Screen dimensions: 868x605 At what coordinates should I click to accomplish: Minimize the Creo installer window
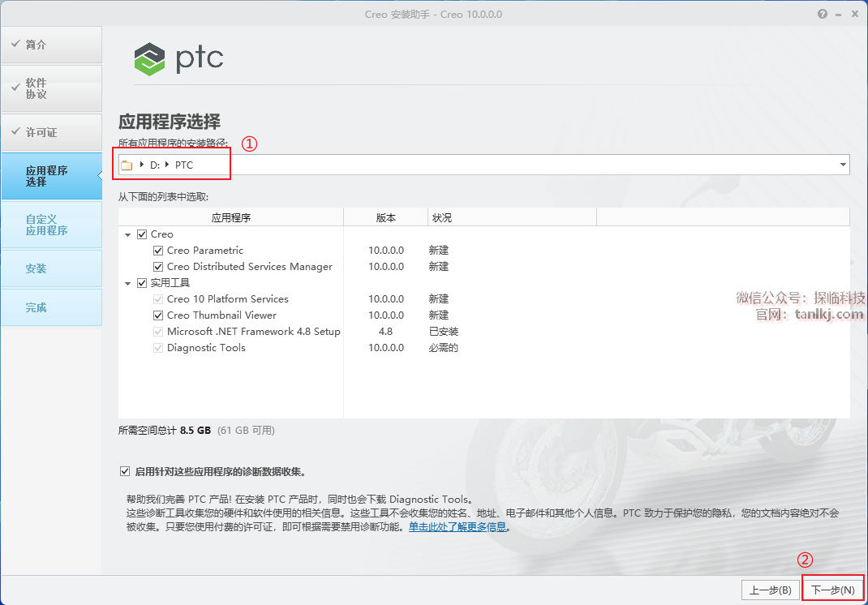pyautogui.click(x=839, y=15)
